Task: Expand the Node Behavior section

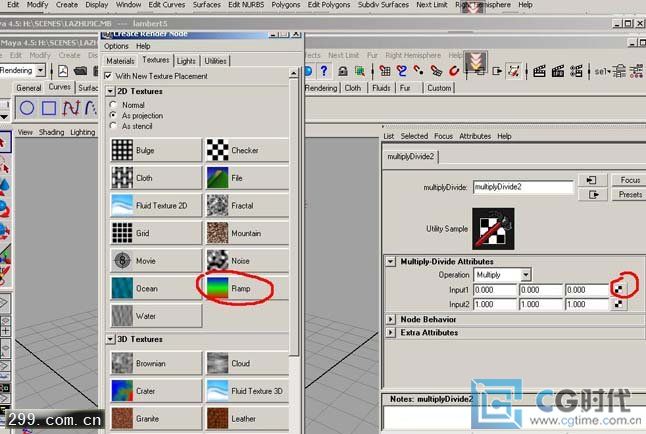Action: click(x=391, y=319)
